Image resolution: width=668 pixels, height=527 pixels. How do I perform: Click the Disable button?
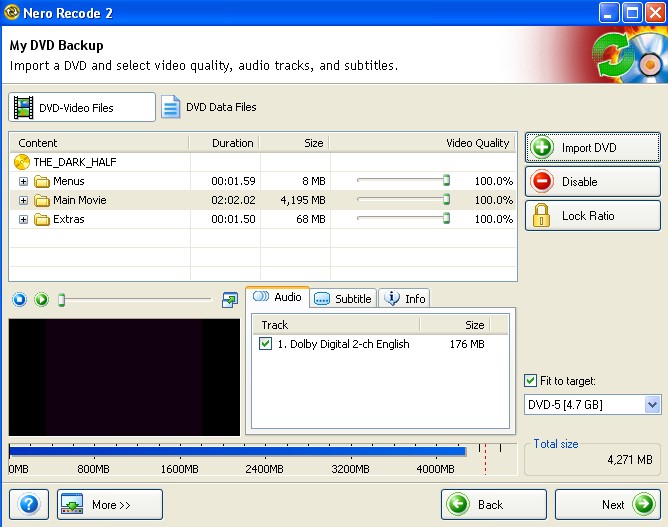click(593, 181)
